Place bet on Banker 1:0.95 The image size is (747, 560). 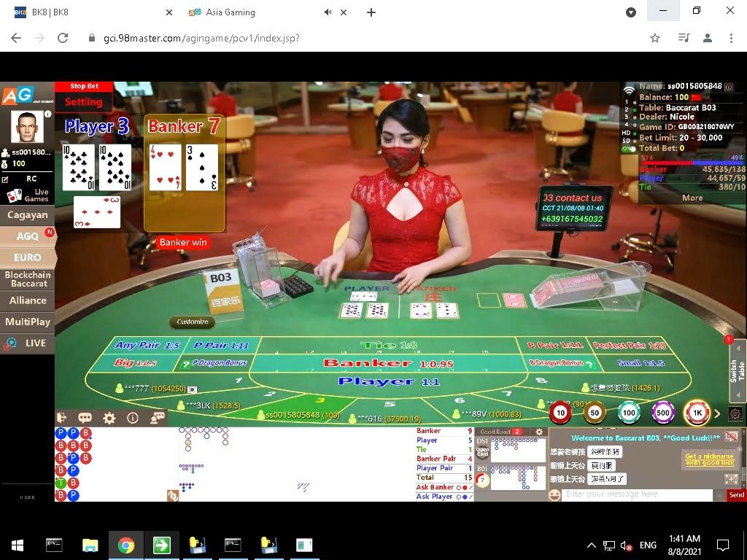pos(388,364)
